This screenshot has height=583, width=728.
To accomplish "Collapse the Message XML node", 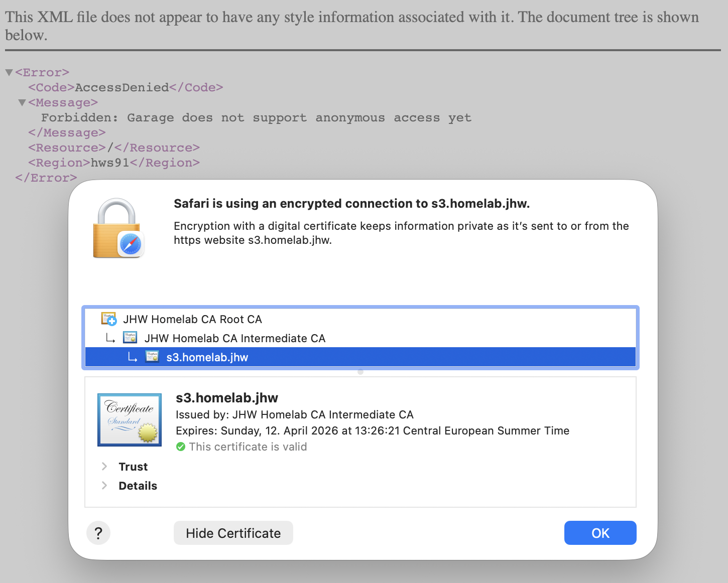I will (x=22, y=103).
